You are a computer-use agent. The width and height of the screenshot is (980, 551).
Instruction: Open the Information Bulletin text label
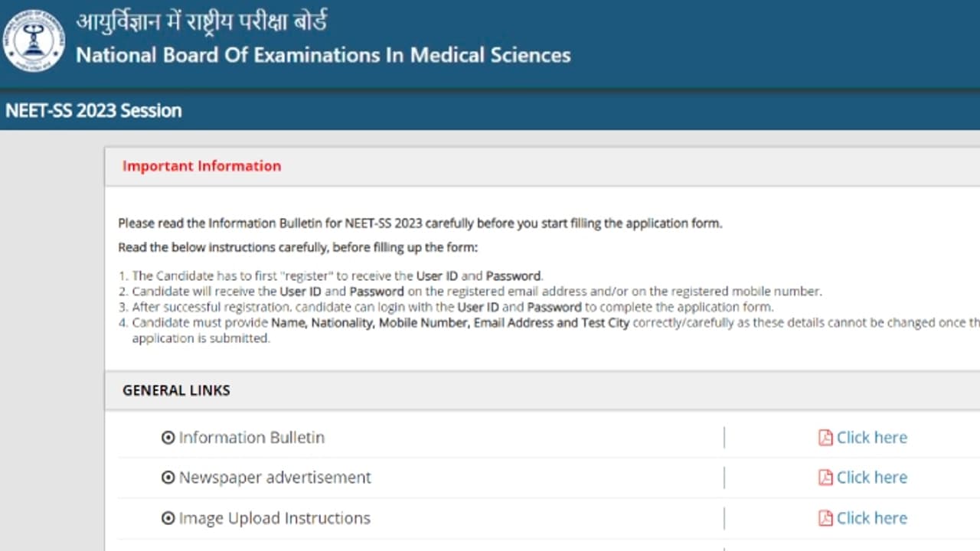251,437
